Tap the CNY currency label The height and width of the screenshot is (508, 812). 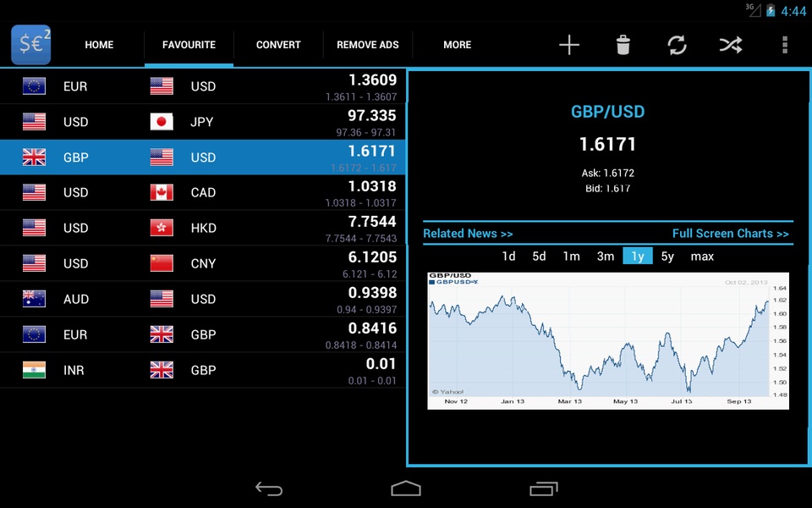tap(203, 263)
